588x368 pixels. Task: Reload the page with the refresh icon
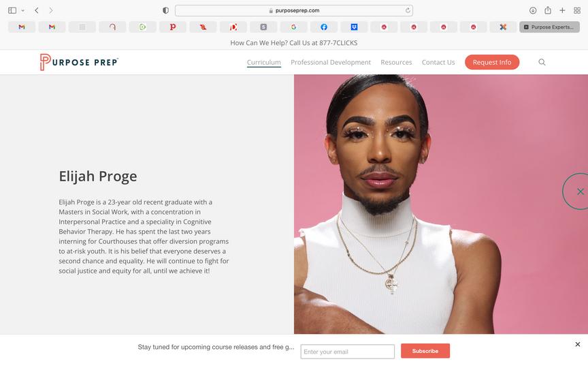point(408,10)
